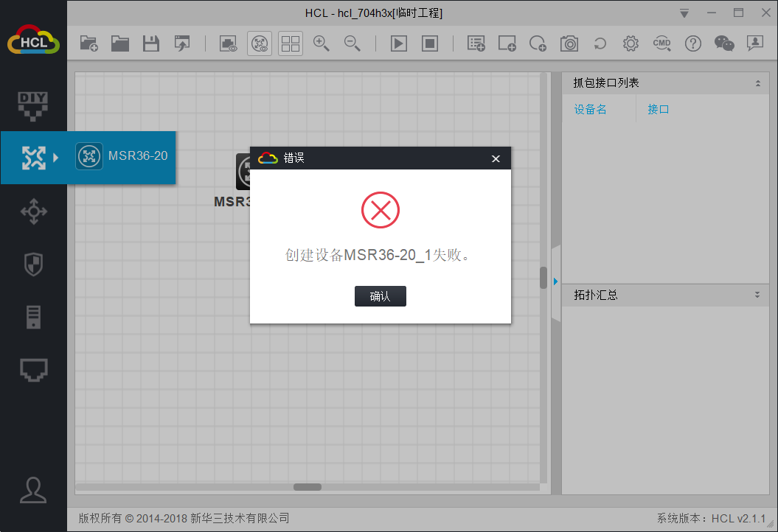The width and height of the screenshot is (778, 532).
Task: Click the new project toolbar icon
Action: pyautogui.click(x=89, y=43)
